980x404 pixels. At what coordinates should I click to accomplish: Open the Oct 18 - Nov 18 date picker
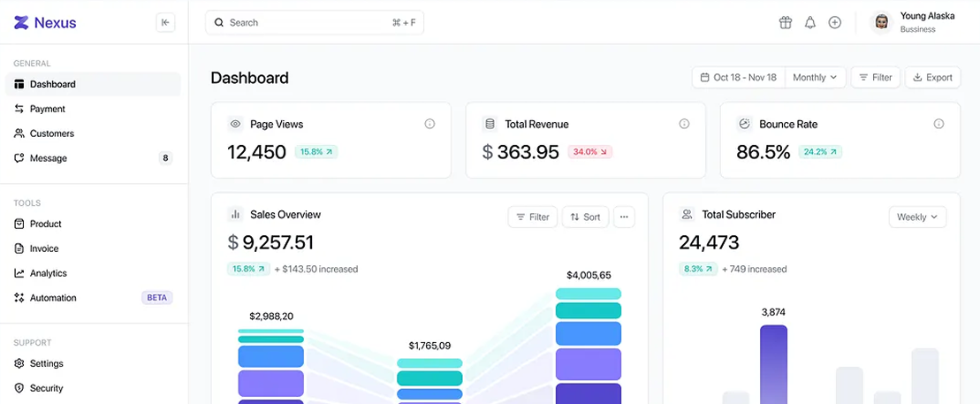[x=739, y=78]
